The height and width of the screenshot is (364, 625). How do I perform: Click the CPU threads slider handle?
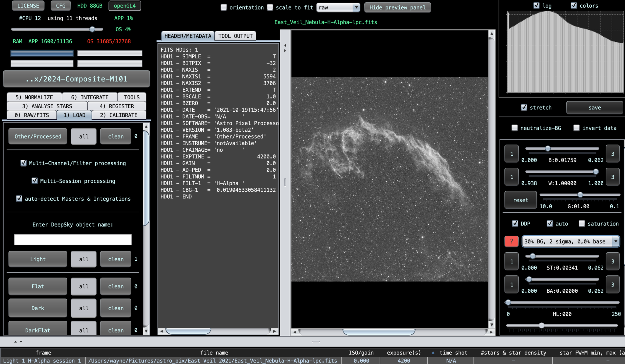pos(92,29)
